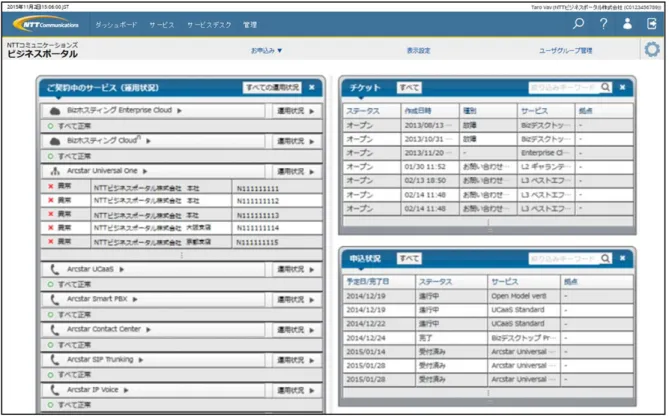This screenshot has height=417, width=669.
Task: Open the user profile icon
Action: tap(627, 24)
